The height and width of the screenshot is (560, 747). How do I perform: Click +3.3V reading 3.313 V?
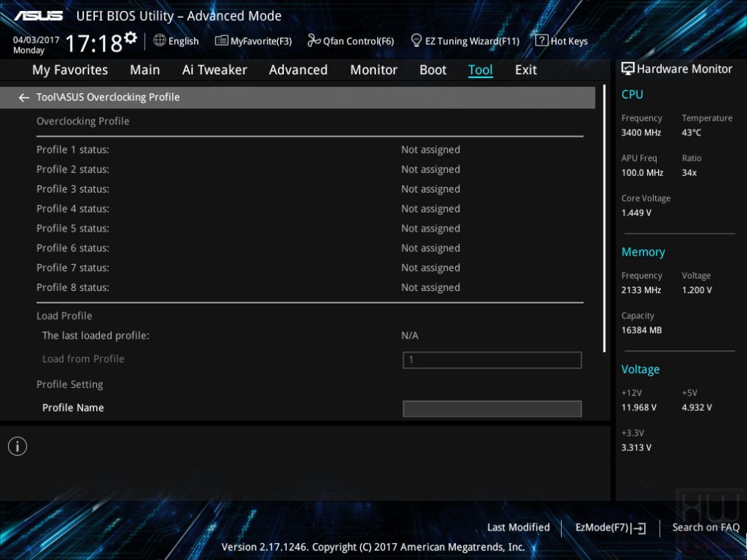(x=636, y=448)
